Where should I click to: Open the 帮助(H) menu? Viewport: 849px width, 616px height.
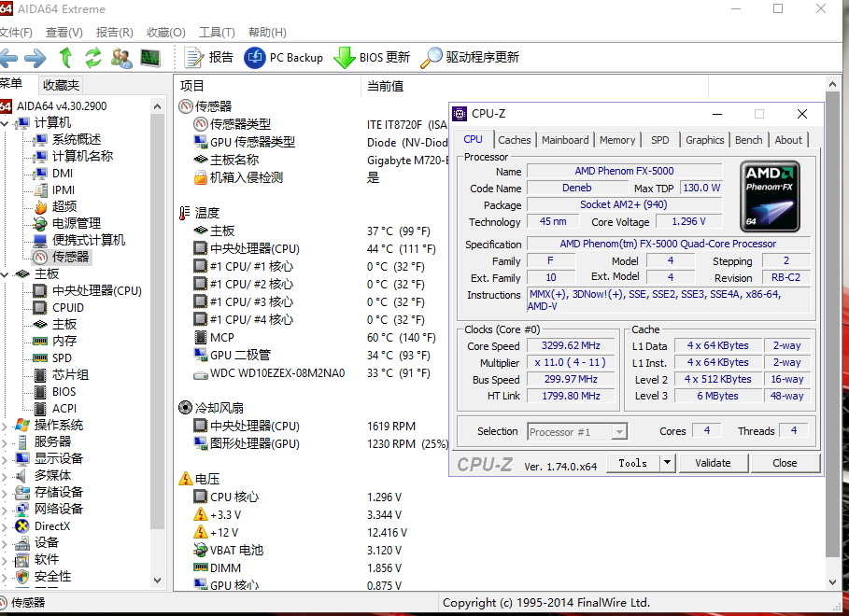click(x=267, y=33)
